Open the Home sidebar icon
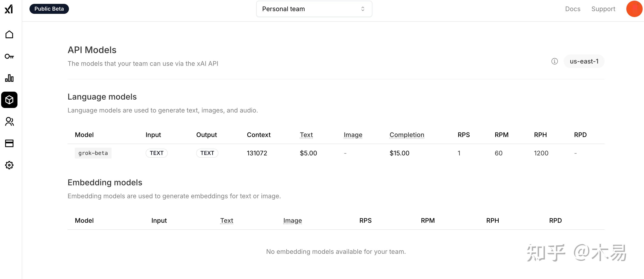Screen dimensions: 644x279 point(9,34)
